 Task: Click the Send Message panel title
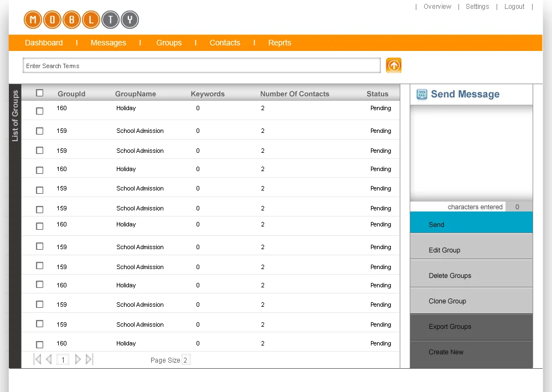pyautogui.click(x=465, y=94)
